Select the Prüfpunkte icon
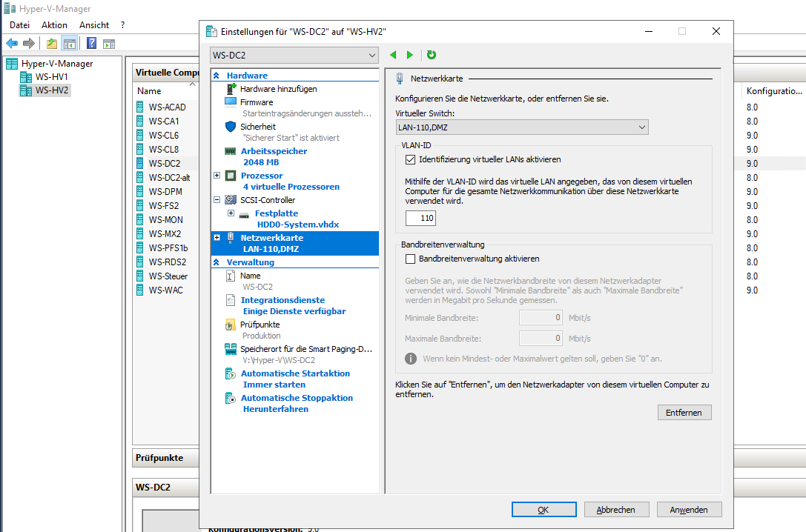Image resolution: width=806 pixels, height=532 pixels. [x=231, y=325]
